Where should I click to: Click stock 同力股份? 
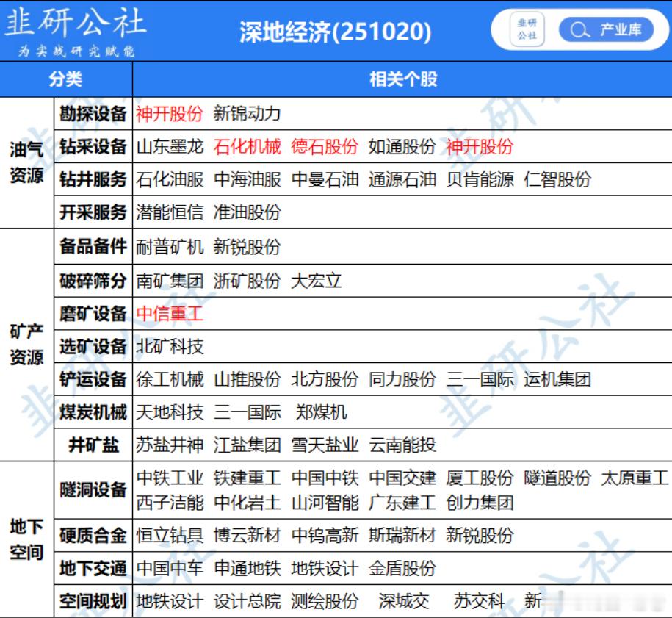[402, 380]
